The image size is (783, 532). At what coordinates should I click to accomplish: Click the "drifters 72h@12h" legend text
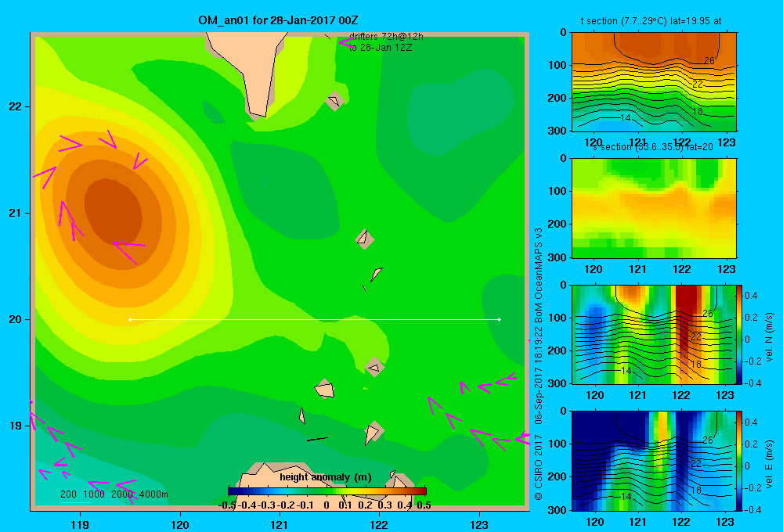tap(386, 37)
